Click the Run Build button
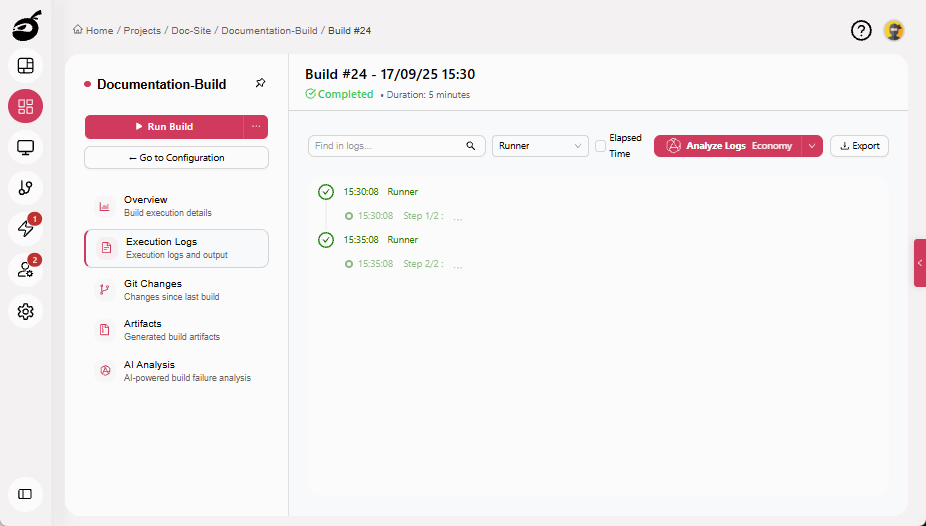926x526 pixels. [x=164, y=126]
